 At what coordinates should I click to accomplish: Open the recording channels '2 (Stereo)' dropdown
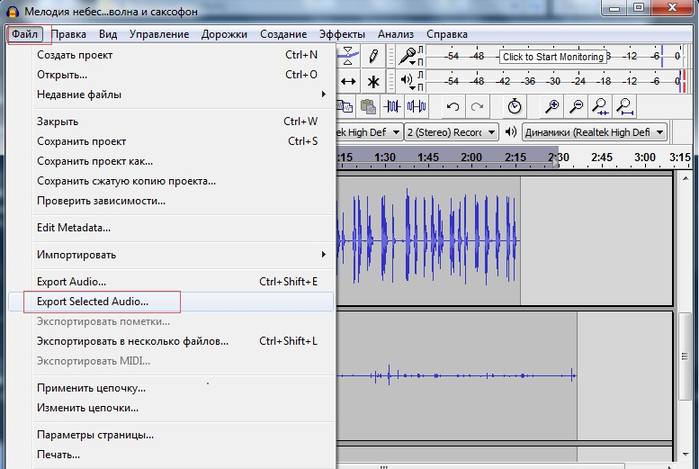[452, 131]
